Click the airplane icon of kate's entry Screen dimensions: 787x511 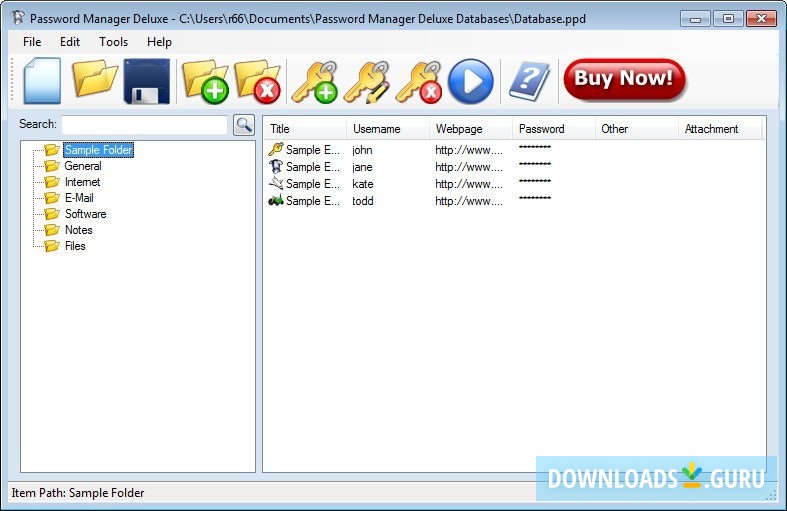(x=276, y=183)
